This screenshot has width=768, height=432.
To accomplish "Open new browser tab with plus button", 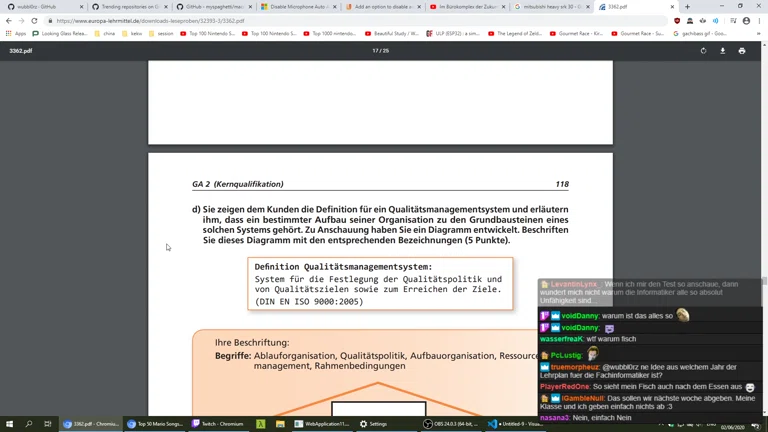I will [687, 7].
